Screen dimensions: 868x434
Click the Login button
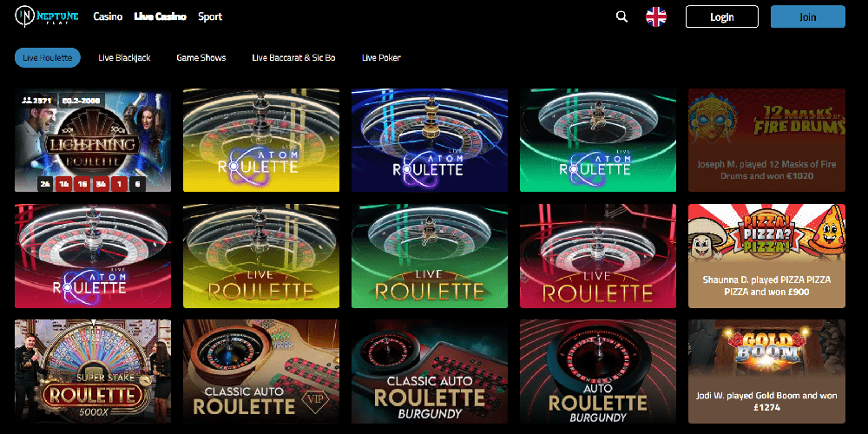click(x=722, y=16)
